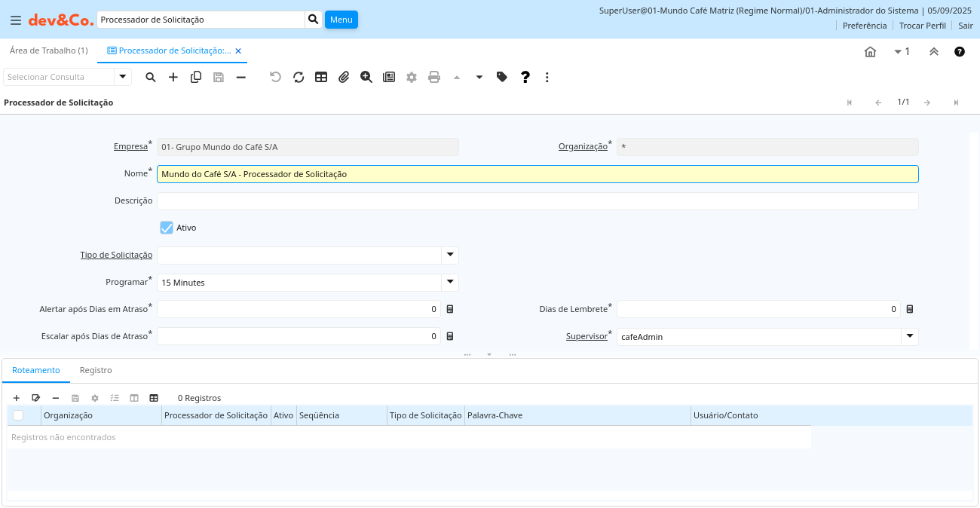Click the Refresh toolbar icon

coord(299,77)
